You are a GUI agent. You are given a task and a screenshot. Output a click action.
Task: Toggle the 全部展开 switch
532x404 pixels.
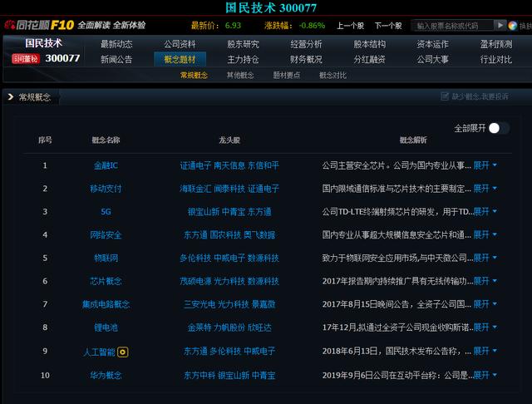pos(499,128)
